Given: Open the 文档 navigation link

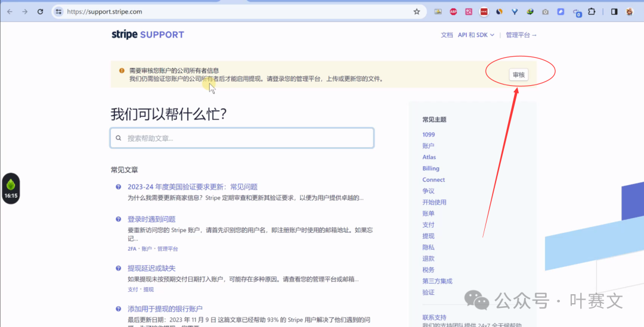Looking at the screenshot, I should 447,35.
